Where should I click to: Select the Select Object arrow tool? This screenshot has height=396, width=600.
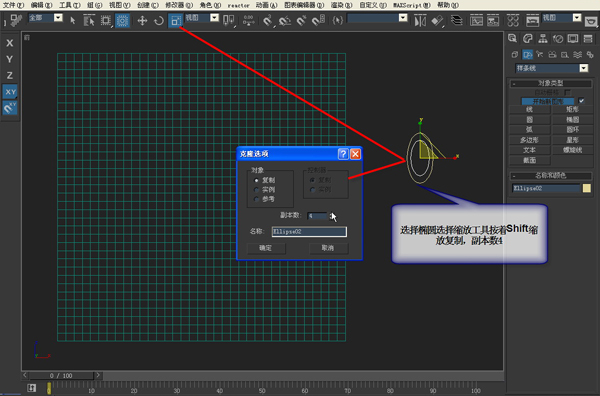[x=73, y=20]
